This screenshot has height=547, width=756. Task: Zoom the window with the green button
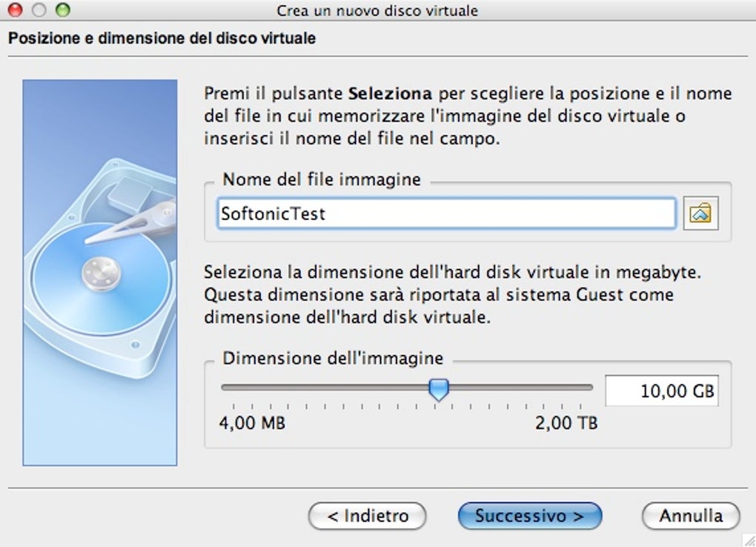point(62,10)
